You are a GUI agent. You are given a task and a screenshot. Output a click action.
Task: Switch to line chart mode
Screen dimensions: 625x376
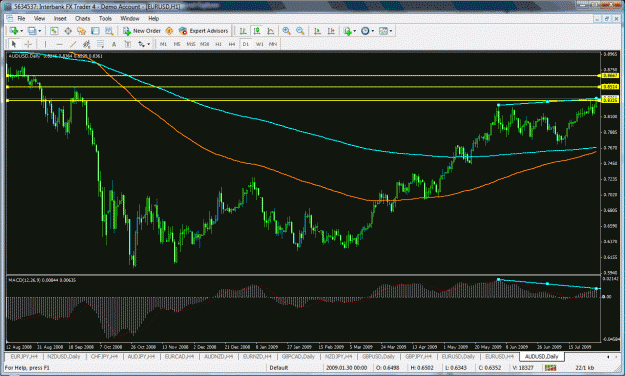pos(271,31)
